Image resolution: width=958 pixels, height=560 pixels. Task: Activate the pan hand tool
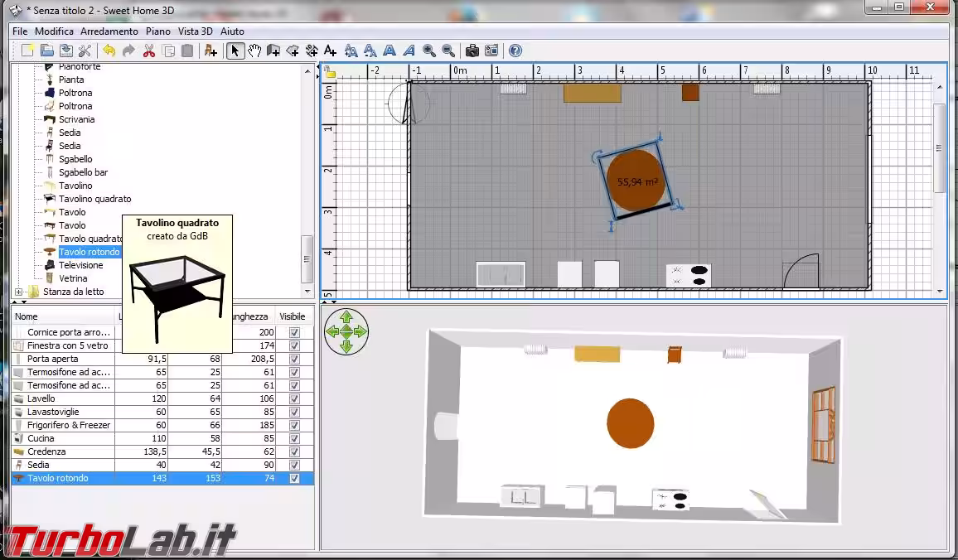[x=254, y=51]
